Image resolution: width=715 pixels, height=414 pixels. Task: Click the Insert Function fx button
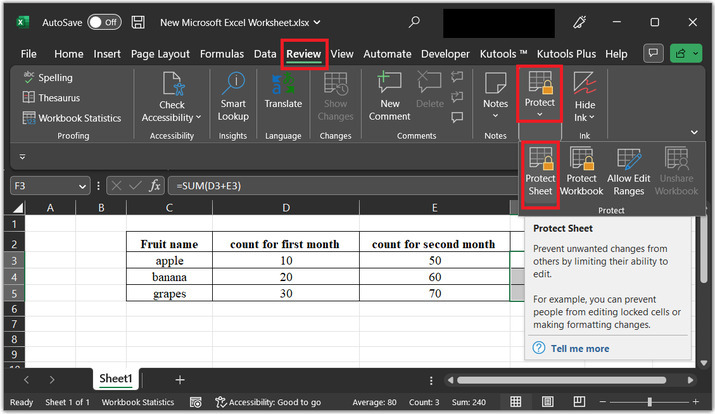point(155,186)
